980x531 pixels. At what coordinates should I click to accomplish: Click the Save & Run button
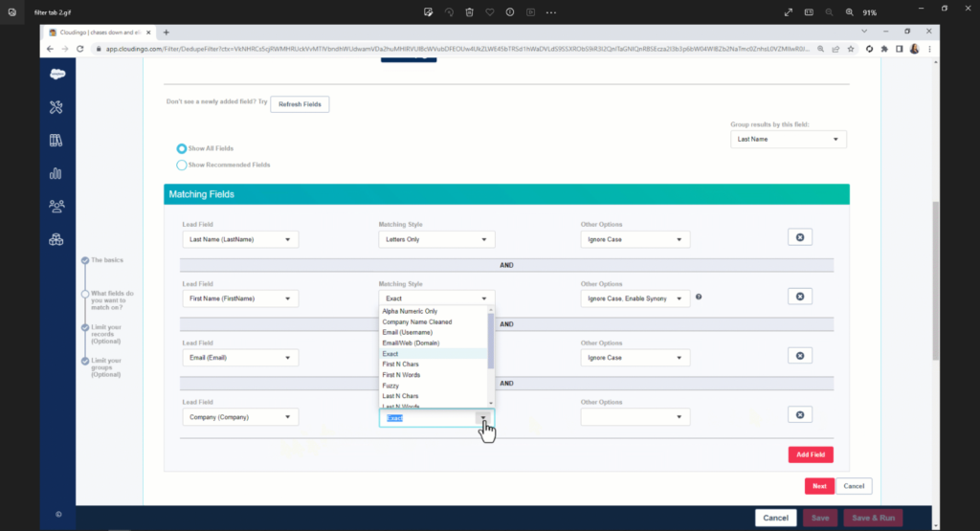tap(873, 518)
